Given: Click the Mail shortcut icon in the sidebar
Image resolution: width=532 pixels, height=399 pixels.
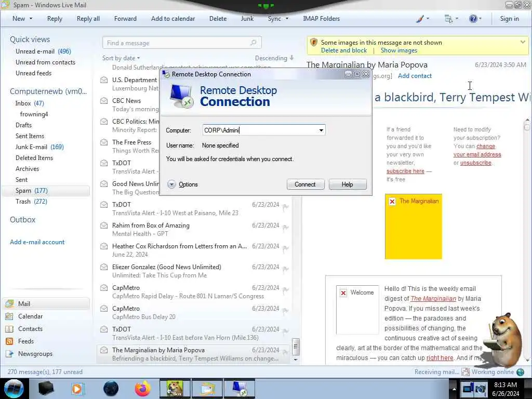Looking at the screenshot, I should click(9, 303).
